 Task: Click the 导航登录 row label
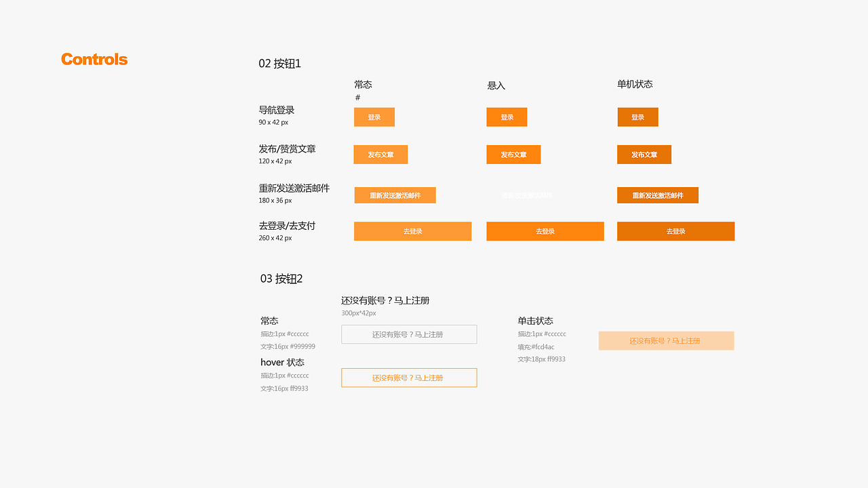click(x=277, y=110)
